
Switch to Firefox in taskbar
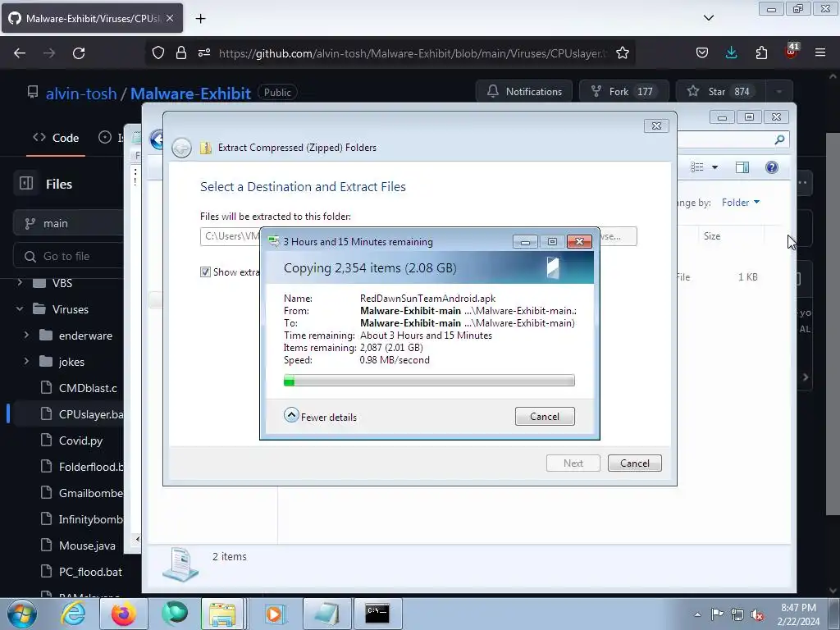[124, 614]
